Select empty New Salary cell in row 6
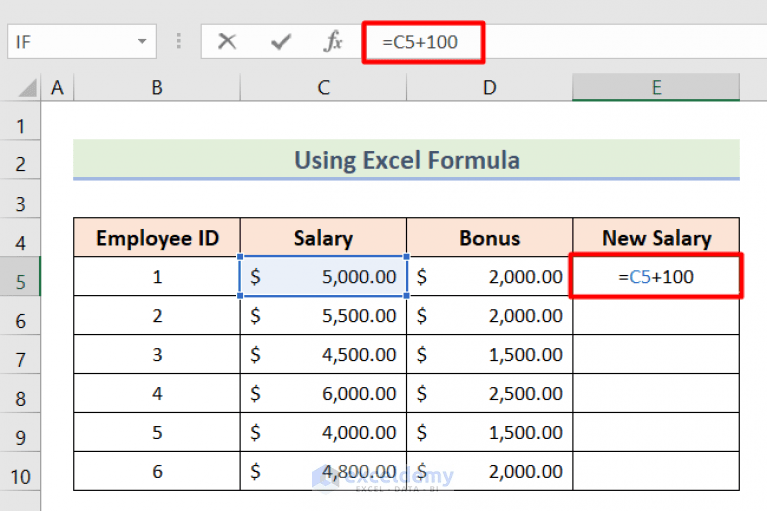Image resolution: width=767 pixels, height=511 pixels. (x=656, y=315)
